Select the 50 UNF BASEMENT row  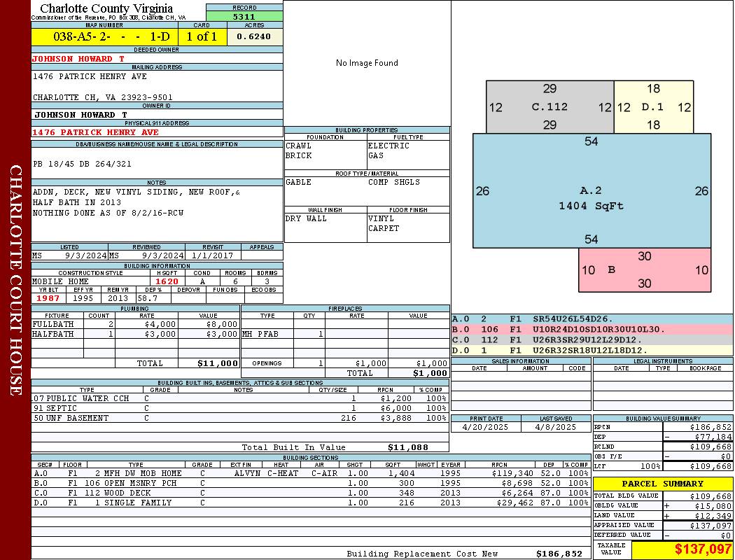click(239, 418)
